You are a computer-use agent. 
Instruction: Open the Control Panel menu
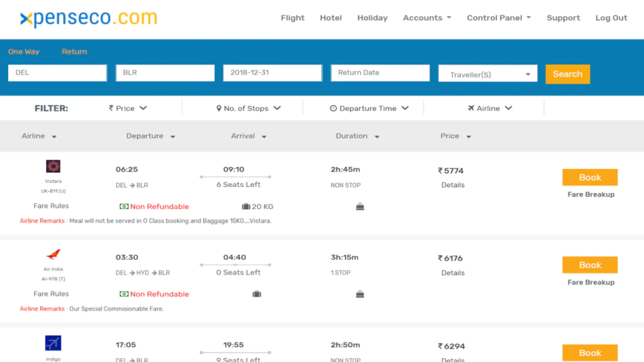pos(499,18)
